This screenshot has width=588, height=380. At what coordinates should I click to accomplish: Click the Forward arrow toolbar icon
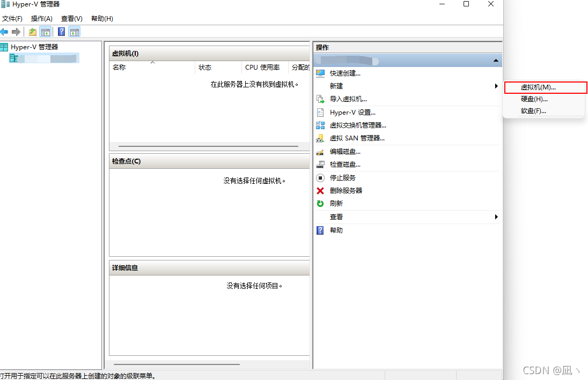pos(16,32)
